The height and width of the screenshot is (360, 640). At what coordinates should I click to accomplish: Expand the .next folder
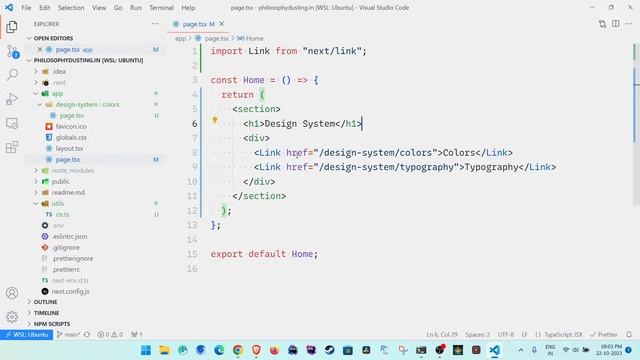tap(59, 82)
